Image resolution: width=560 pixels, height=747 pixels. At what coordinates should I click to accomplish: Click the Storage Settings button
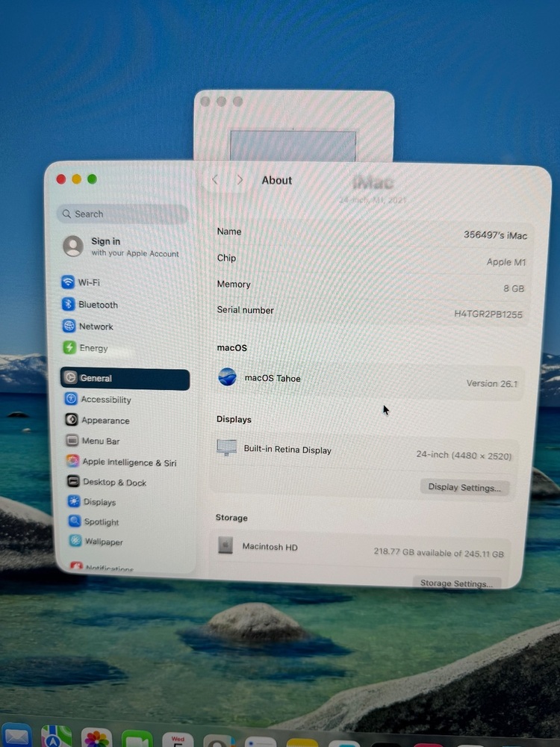tap(455, 583)
